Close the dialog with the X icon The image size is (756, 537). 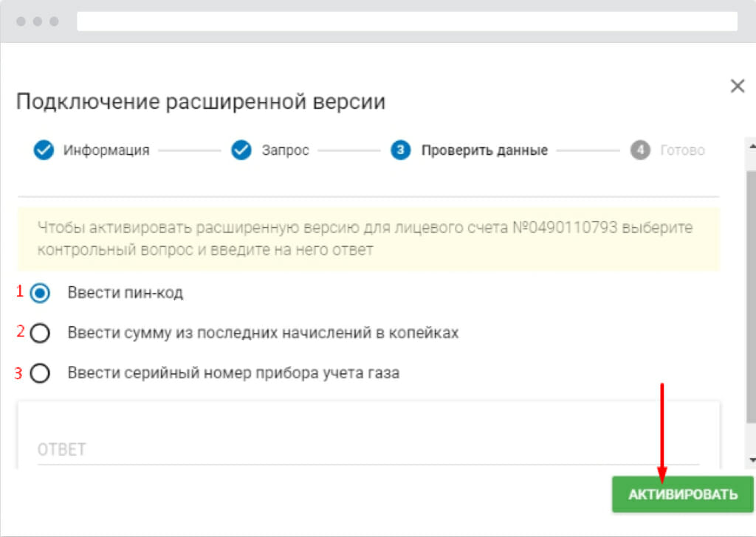tap(737, 86)
